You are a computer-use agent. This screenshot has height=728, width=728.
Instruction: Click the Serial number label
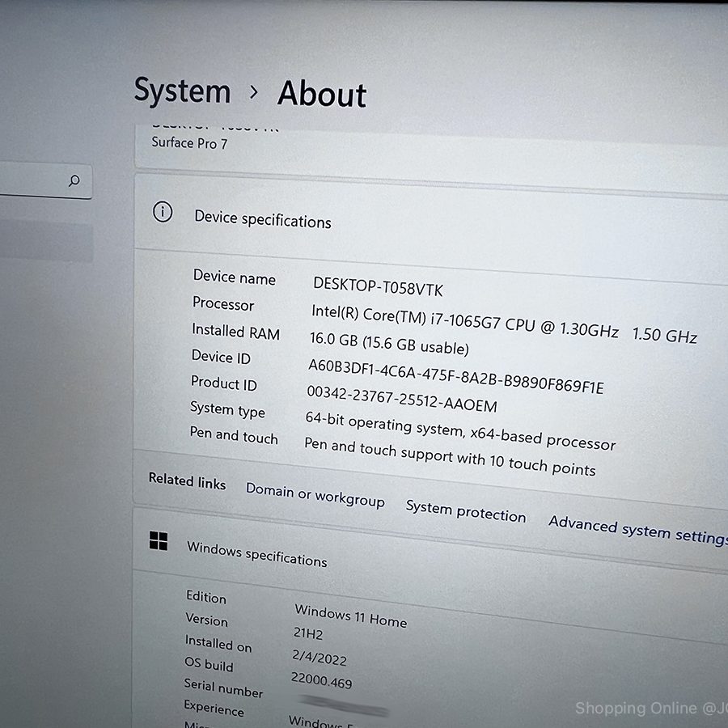pyautogui.click(x=223, y=688)
